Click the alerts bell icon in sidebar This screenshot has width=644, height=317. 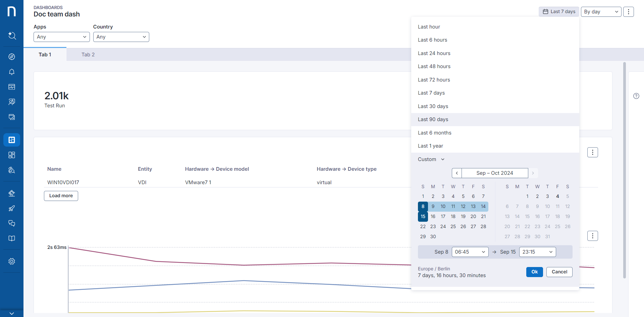click(x=12, y=72)
